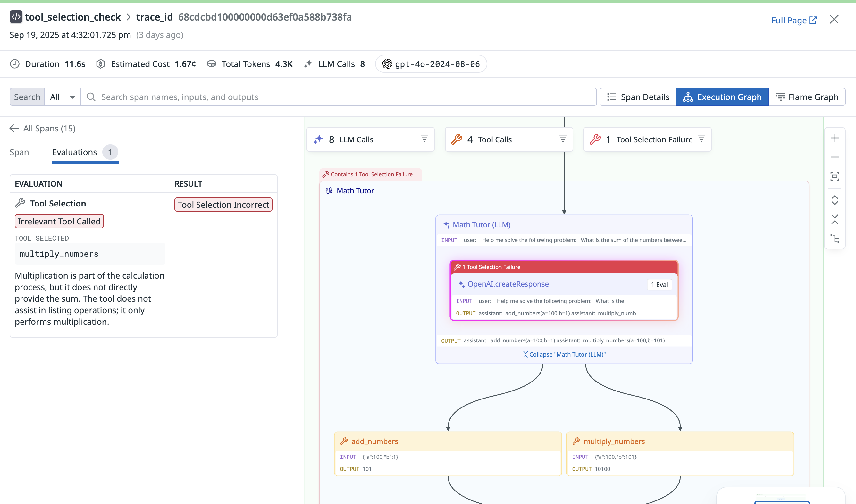The width and height of the screenshot is (856, 504).
Task: Click the Irrelevant Tool Called tag
Action: point(59,222)
